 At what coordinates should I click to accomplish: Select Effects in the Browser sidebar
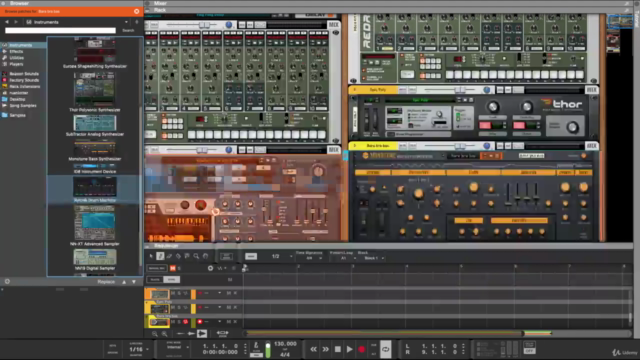16,51
